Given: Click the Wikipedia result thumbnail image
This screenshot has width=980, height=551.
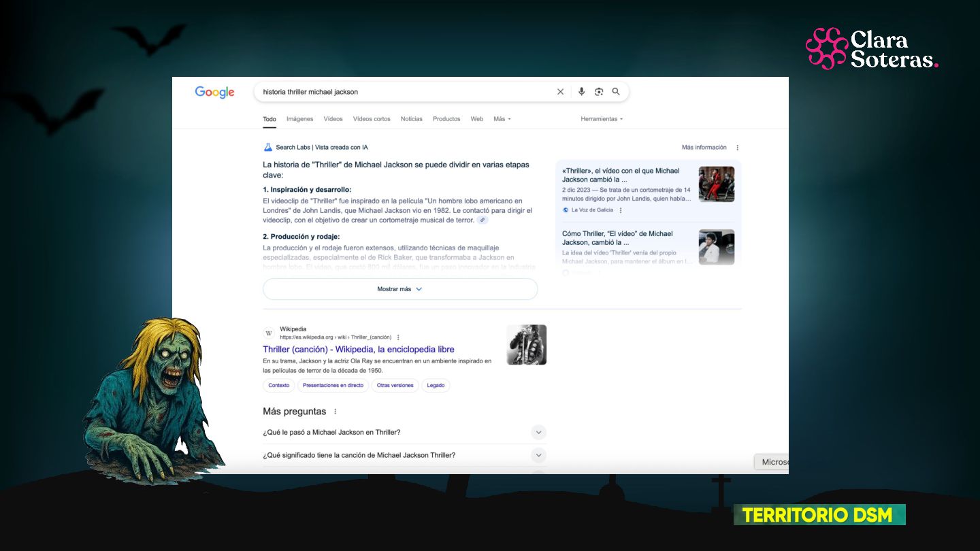Looking at the screenshot, I should pyautogui.click(x=527, y=345).
